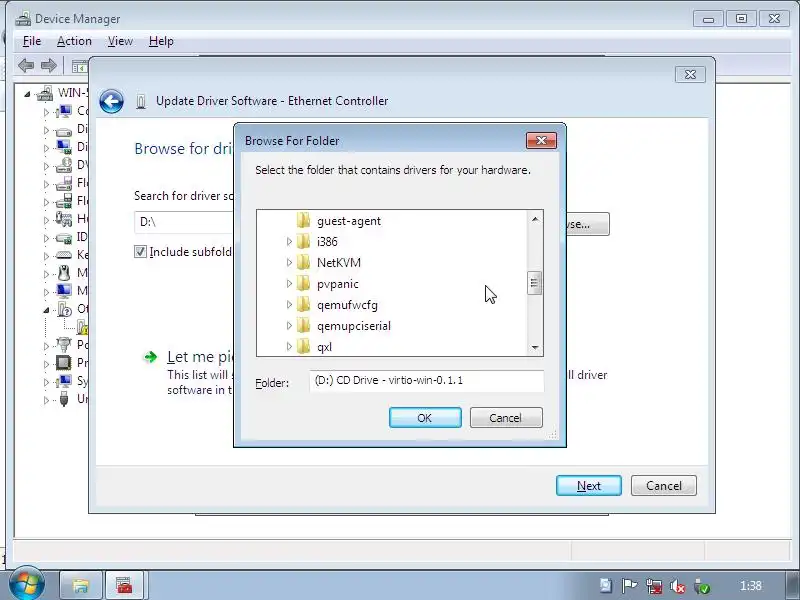
Task: Collapse the WIN- computer root node
Action: click(x=28, y=94)
